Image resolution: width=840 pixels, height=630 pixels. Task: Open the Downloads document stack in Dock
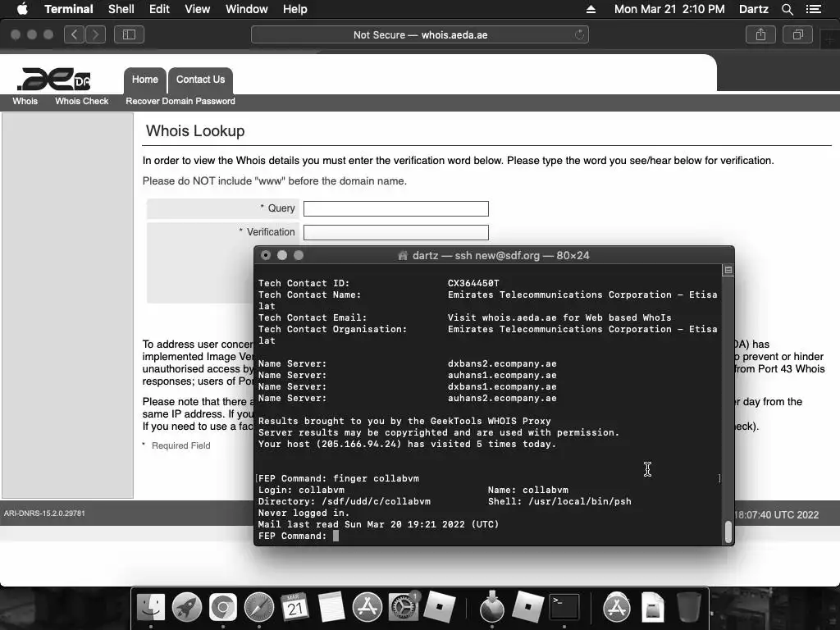pyautogui.click(x=652, y=607)
